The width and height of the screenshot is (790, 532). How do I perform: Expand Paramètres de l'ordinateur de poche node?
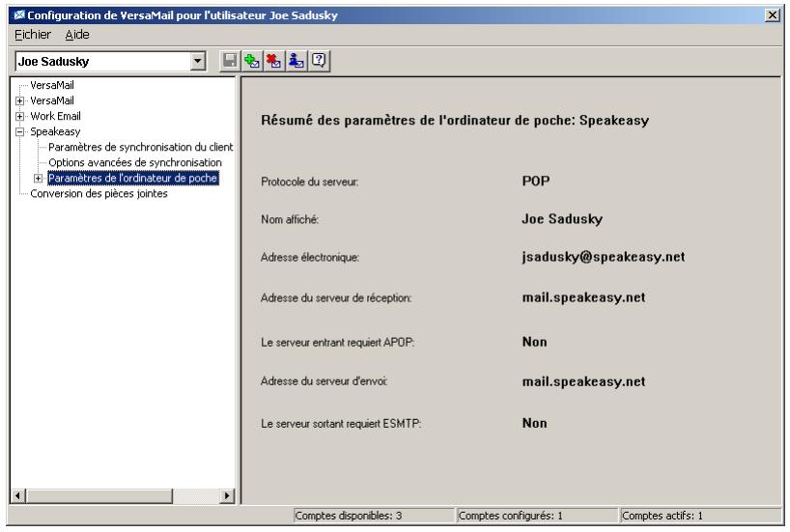[38, 179]
